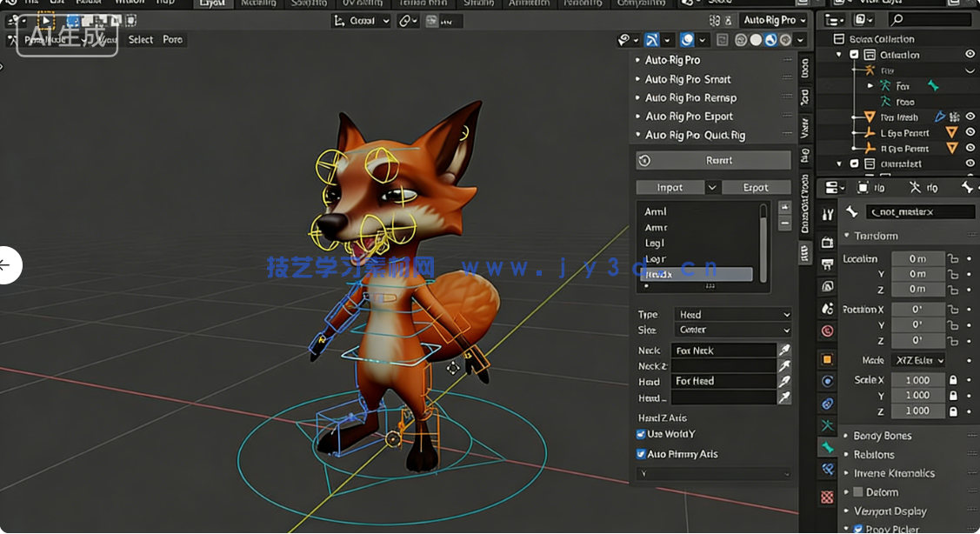Click the eyedropper icon next to Fox Neck
This screenshot has height=534, width=980.
click(783, 350)
